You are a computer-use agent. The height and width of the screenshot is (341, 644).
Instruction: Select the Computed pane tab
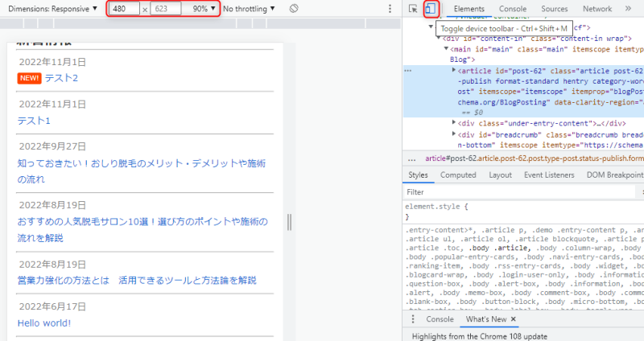[x=458, y=175]
